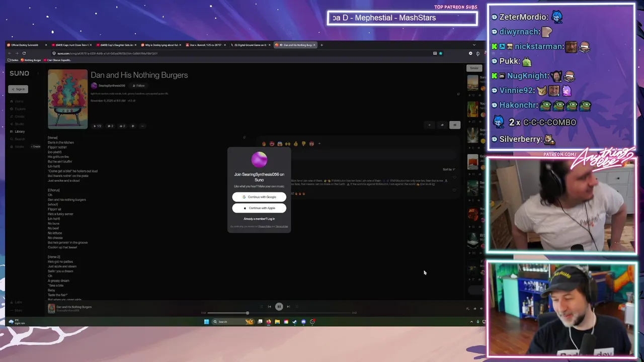This screenshot has width=644, height=362.
Task: Open the Clair Obscur: Expedition bookmark
Action: point(58,60)
